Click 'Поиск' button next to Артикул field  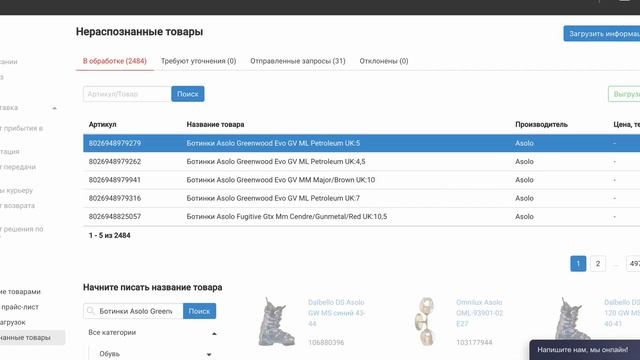(188, 94)
